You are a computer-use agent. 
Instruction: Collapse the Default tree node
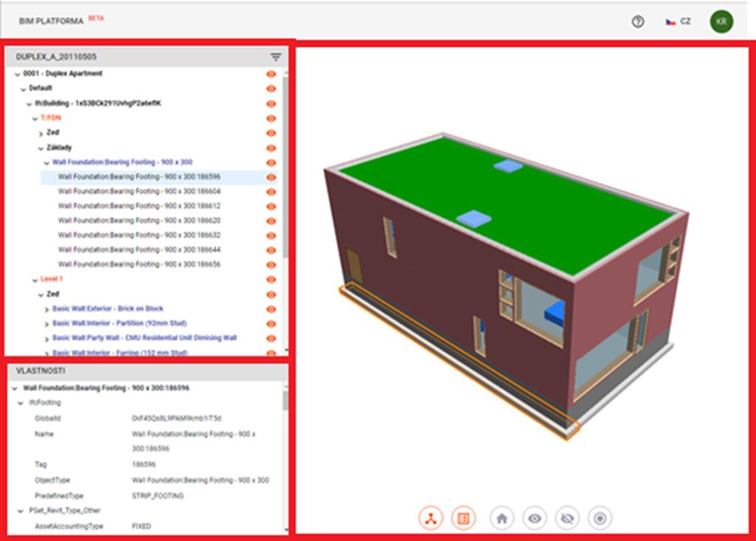[23, 89]
